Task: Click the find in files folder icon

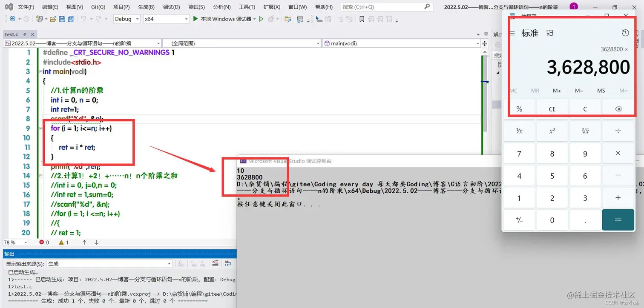Action: click(x=288, y=19)
